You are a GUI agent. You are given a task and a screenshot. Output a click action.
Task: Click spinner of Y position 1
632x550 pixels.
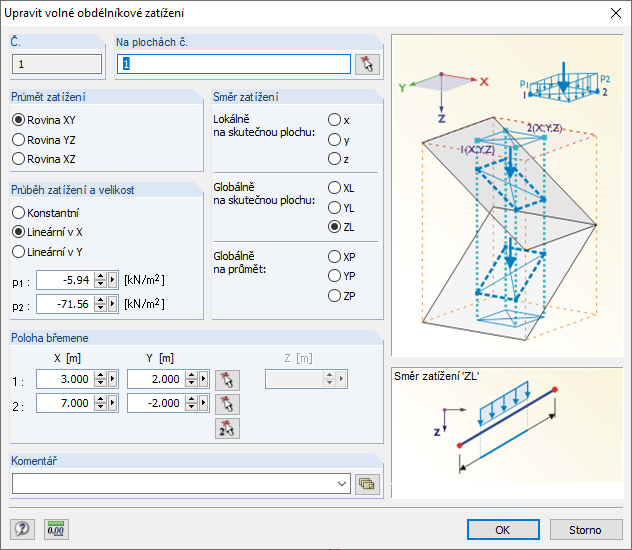pyautogui.click(x=191, y=379)
